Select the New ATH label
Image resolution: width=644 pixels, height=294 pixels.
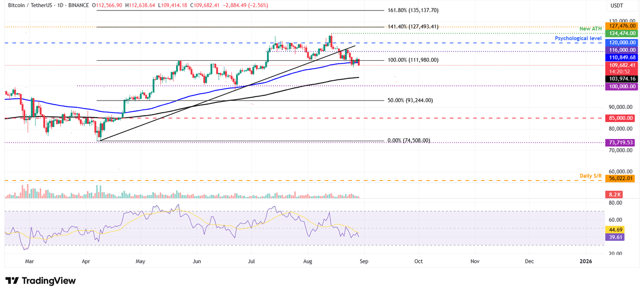pos(590,28)
